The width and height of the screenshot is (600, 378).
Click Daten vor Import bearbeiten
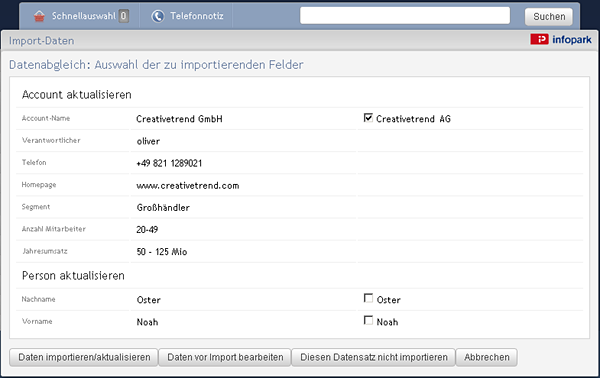click(x=225, y=357)
